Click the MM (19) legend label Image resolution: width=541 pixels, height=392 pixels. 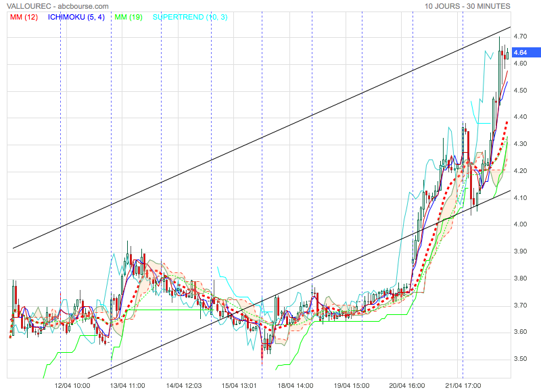(128, 18)
